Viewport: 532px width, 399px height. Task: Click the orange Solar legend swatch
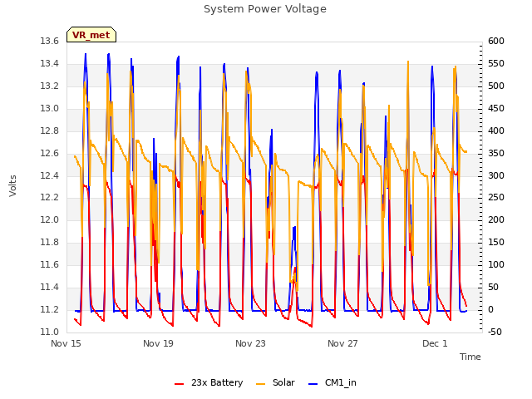[260, 384]
